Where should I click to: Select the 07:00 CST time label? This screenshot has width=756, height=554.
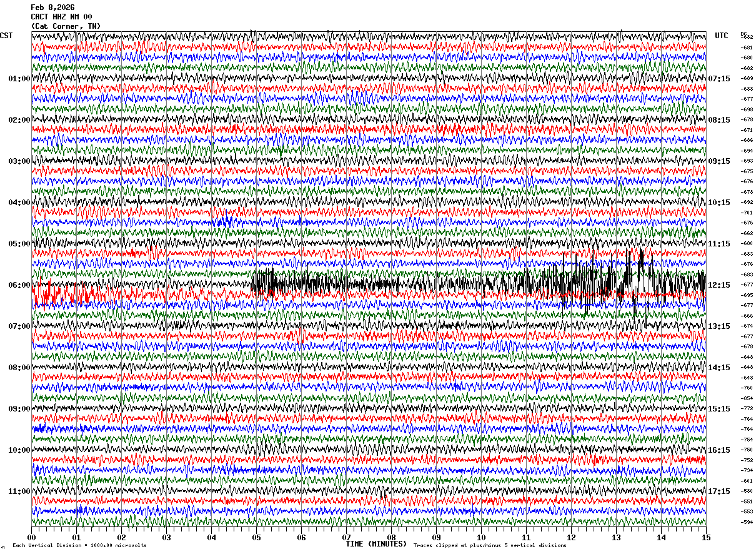coord(19,326)
